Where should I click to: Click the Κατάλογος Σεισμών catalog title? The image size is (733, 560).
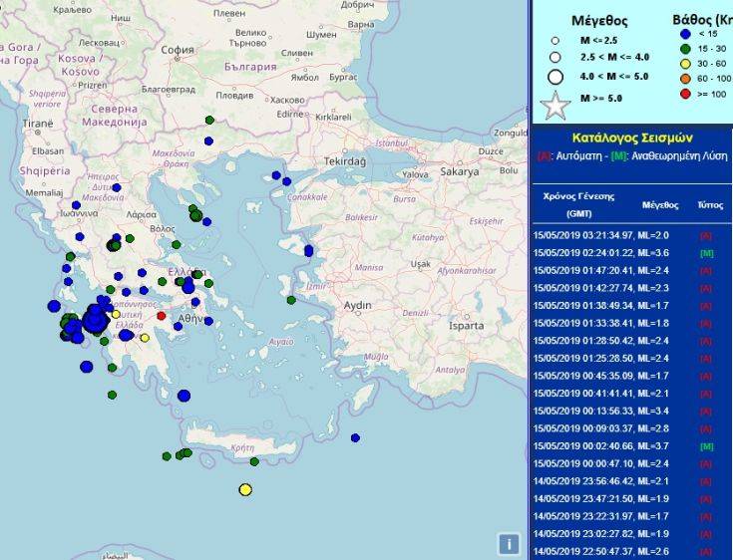click(631, 138)
